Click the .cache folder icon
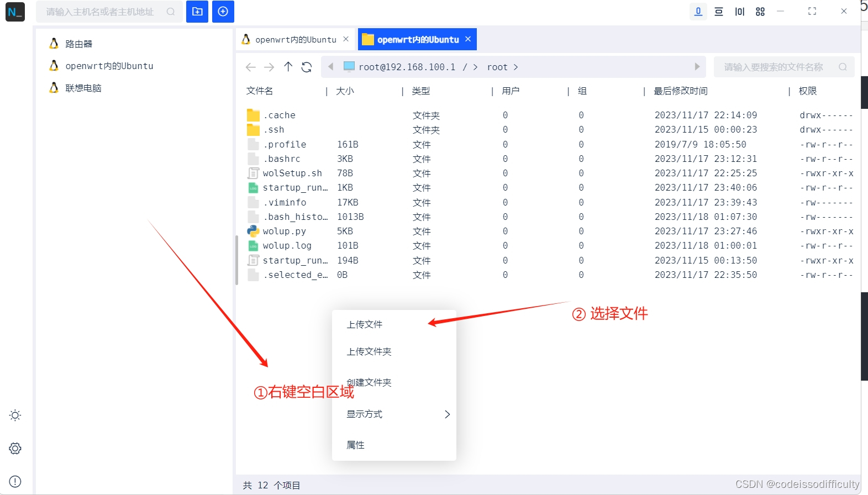Screen dimensions: 868x495 (253, 115)
